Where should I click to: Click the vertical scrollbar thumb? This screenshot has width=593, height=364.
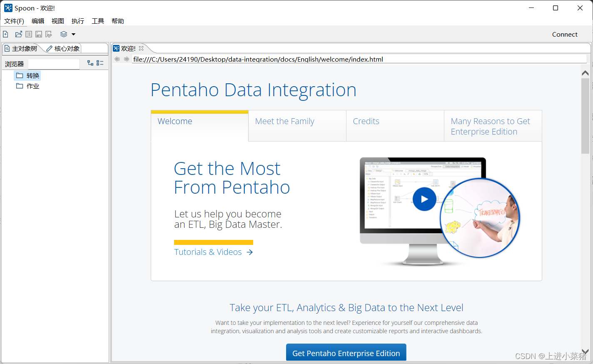585,116
